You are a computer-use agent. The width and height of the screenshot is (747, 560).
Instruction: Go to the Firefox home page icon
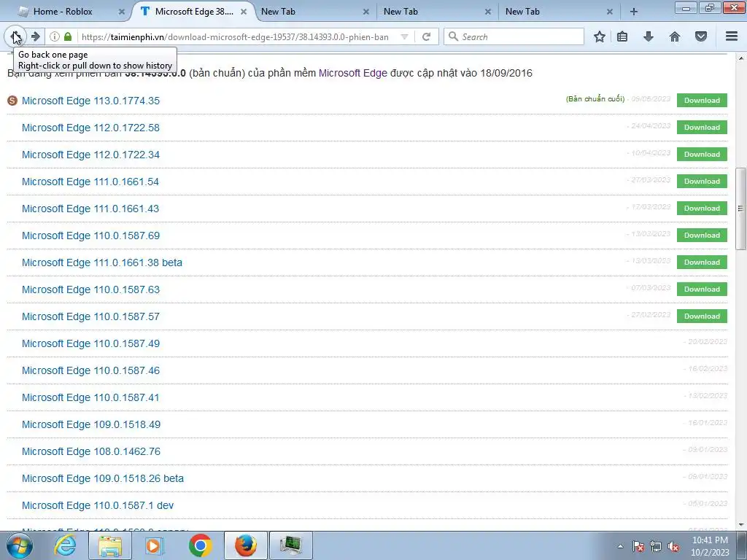tap(675, 36)
